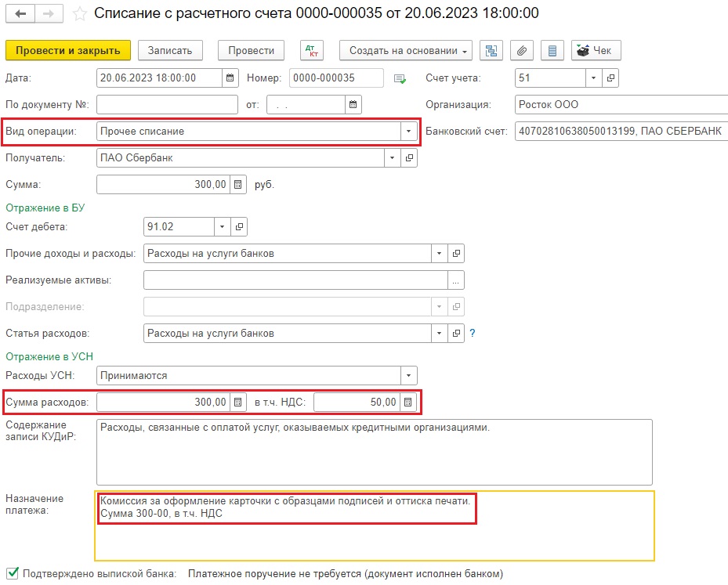
Task: Open the Создать на основании menu
Action: click(406, 51)
